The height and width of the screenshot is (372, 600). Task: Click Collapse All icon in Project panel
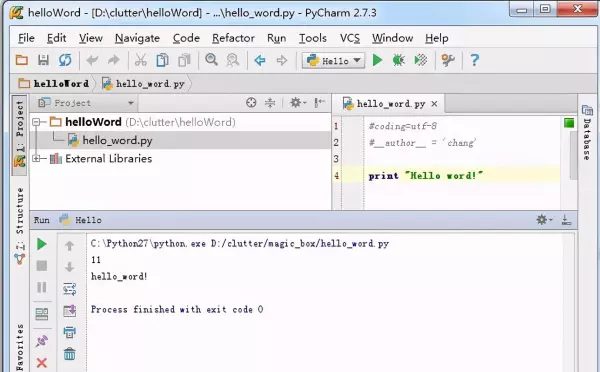270,103
